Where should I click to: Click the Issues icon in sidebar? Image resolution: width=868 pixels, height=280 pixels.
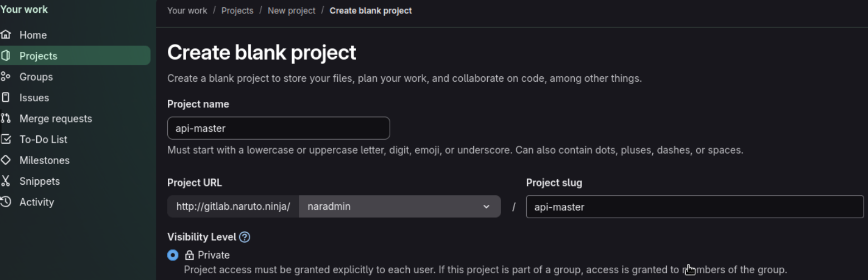point(6,97)
